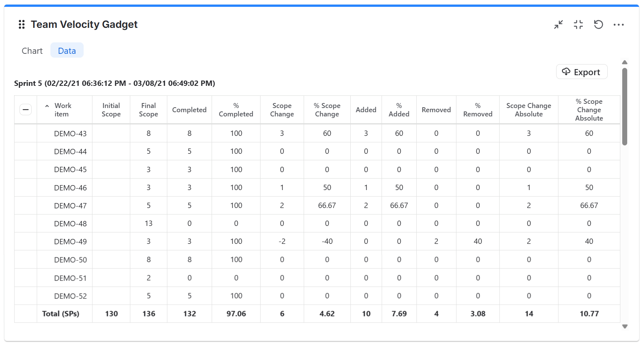
Task: Click total % Scope Change value 4.62
Action: tap(327, 314)
